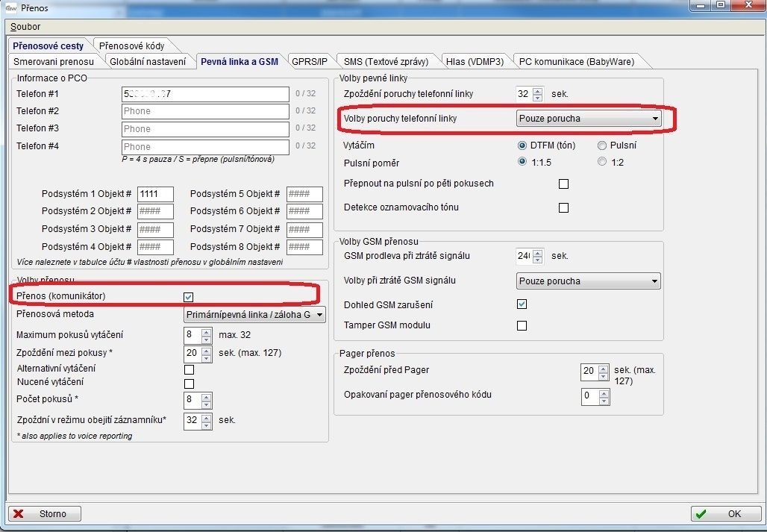Switch to the GPRS/IP tab
This screenshot has height=532, width=767.
pyautogui.click(x=309, y=61)
